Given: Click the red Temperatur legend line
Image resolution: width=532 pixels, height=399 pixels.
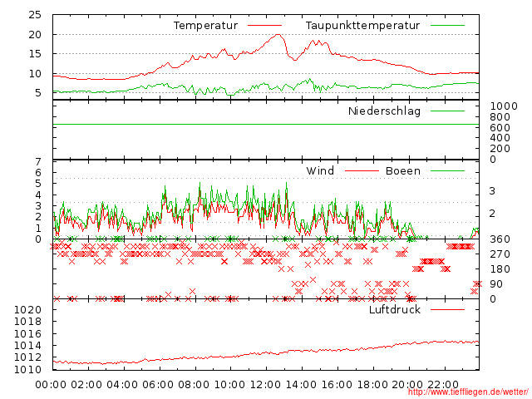Looking at the screenshot, I should point(264,26).
